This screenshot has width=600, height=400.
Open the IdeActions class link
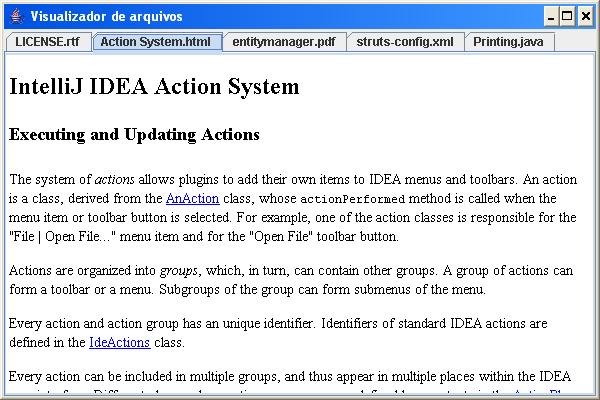(x=119, y=343)
